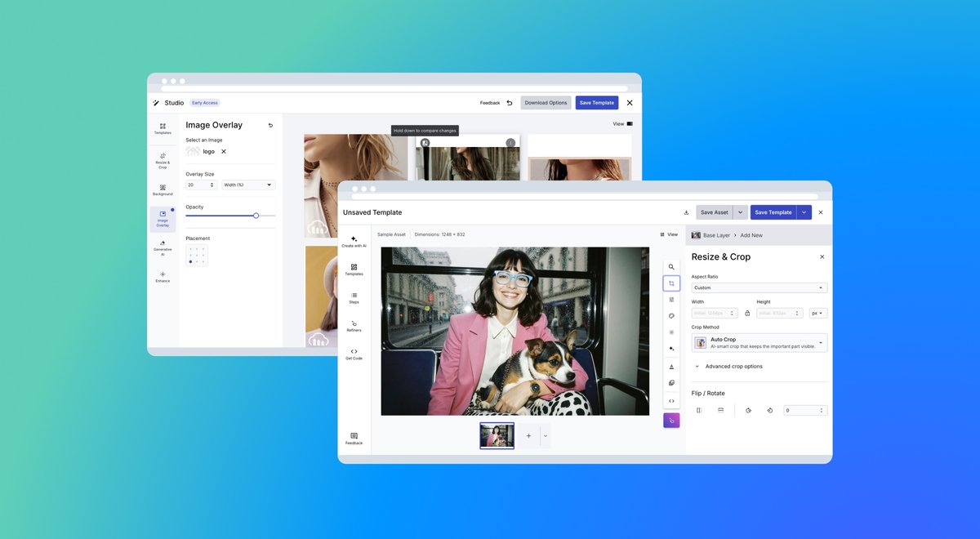Select the sparkle AI tool in vertical toolbar
Viewport: 980px width, 539px height.
[x=671, y=349]
